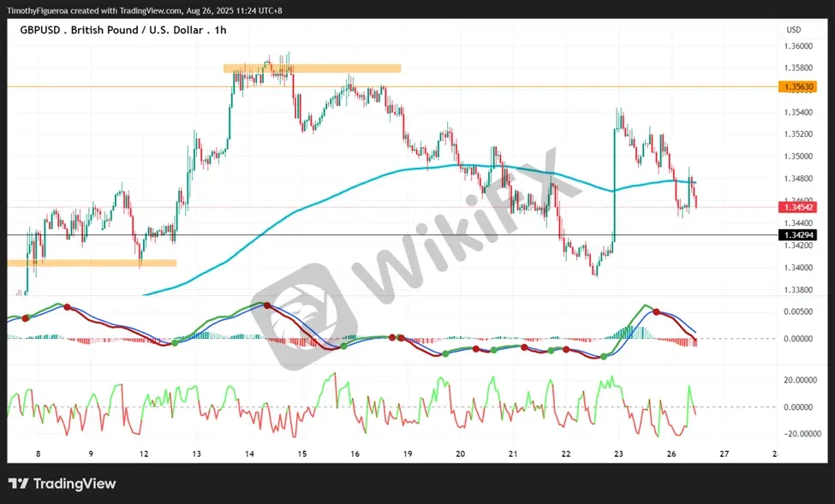Click date label 21 on the time axis
This screenshot has height=504, width=835.
(x=513, y=454)
